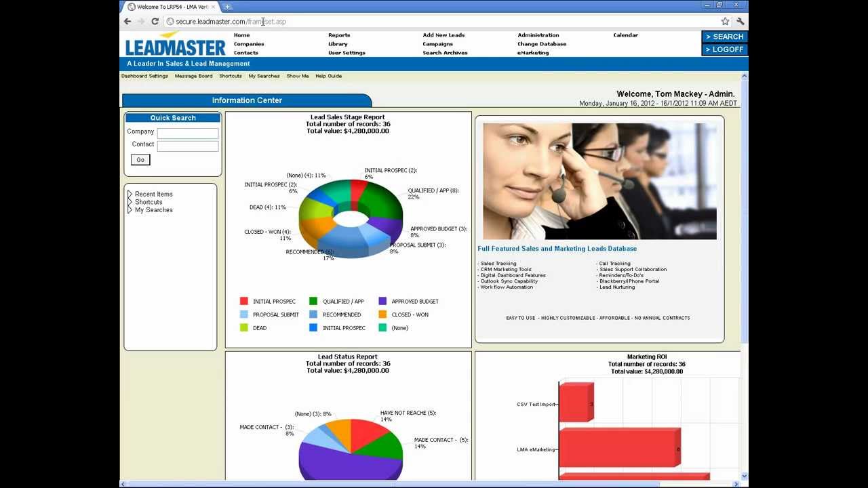The height and width of the screenshot is (488, 868).
Task: Click the Lead Status Report title
Action: tap(347, 357)
